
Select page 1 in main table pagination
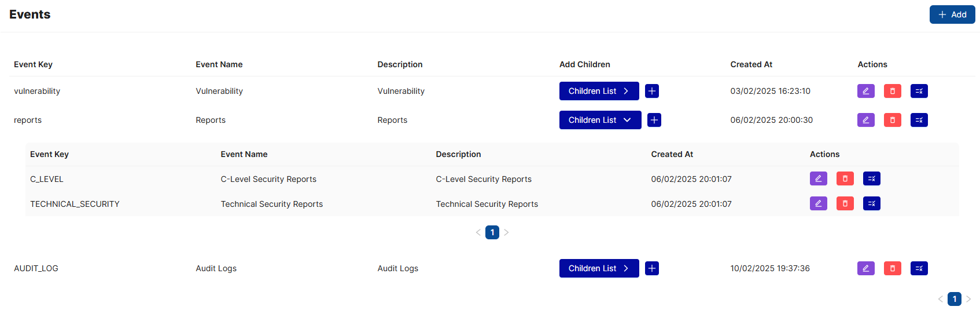point(955,299)
